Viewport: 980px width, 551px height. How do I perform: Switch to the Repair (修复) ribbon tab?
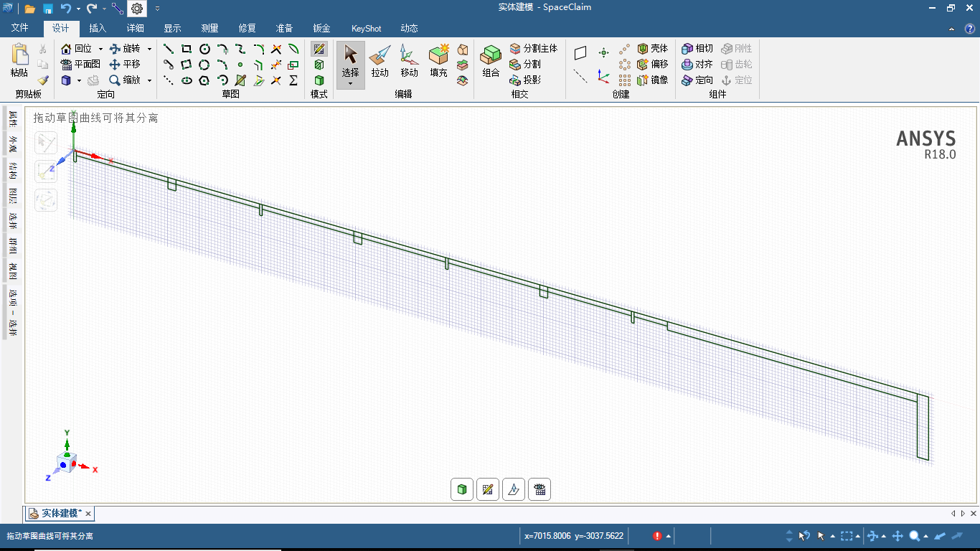click(247, 29)
